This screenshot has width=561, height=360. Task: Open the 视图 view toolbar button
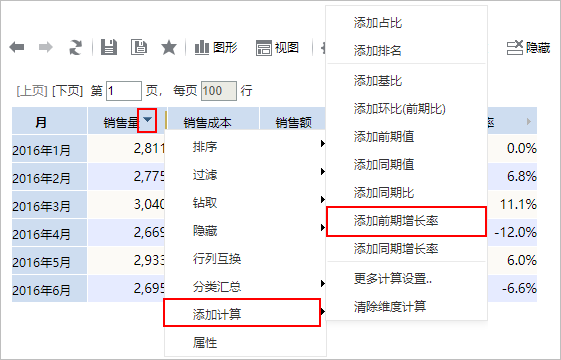[277, 48]
